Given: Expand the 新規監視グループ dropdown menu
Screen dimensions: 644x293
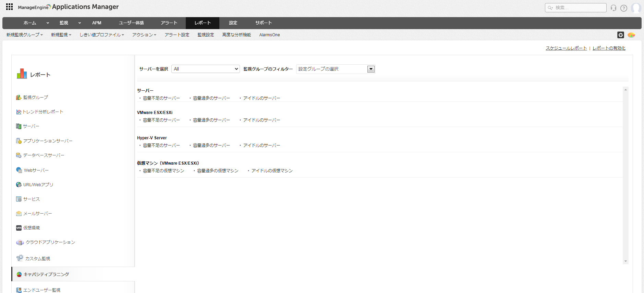Looking at the screenshot, I should pos(25,35).
